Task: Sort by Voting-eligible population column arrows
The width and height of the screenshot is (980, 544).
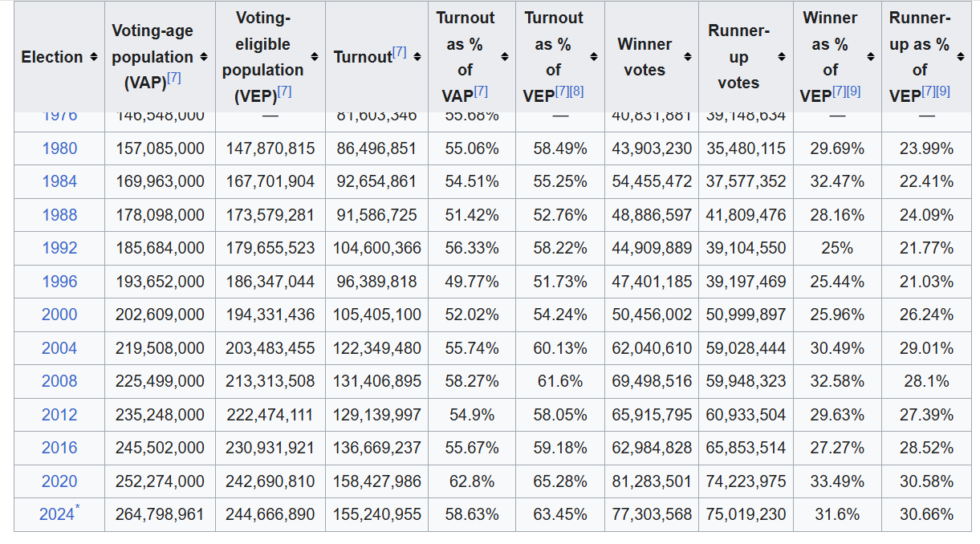Action: (x=315, y=57)
